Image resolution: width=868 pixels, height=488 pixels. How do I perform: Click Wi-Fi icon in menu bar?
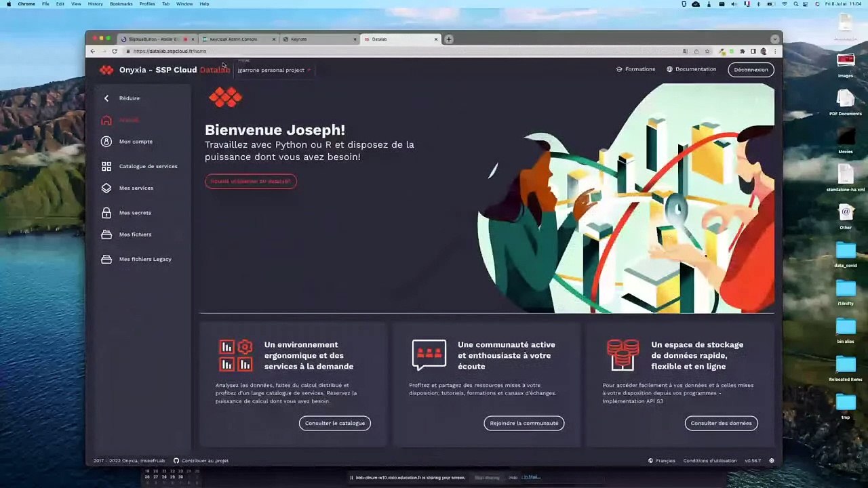(x=785, y=4)
